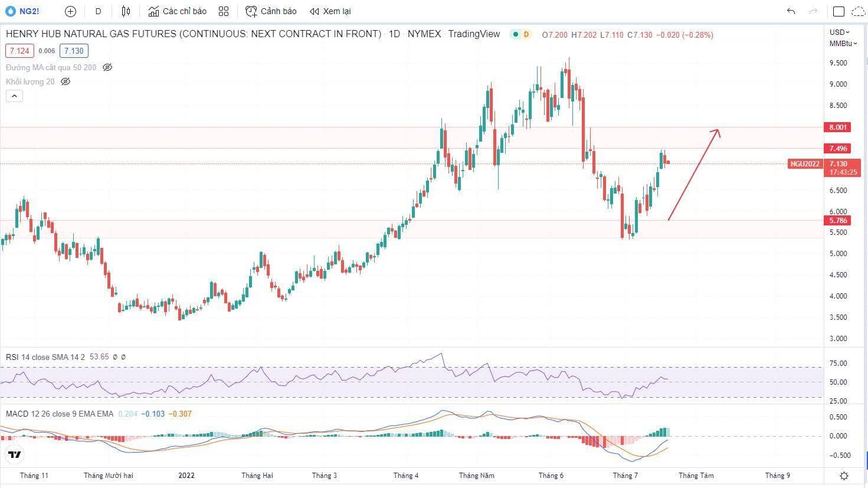The width and height of the screenshot is (868, 488).
Task: Click the TradingView logo on chart
Action: click(x=15, y=454)
